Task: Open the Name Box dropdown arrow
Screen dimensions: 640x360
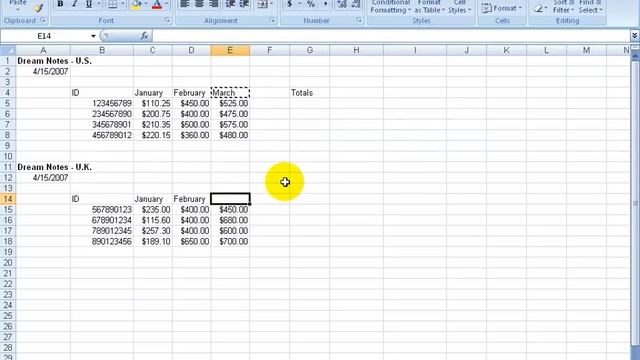Action: tap(93, 36)
